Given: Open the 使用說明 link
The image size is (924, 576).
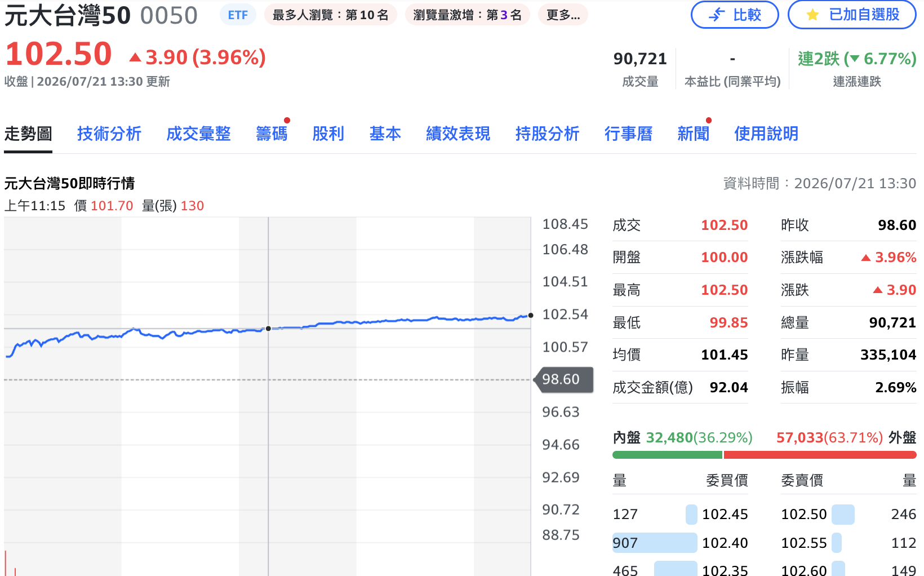Looking at the screenshot, I should pos(766,134).
